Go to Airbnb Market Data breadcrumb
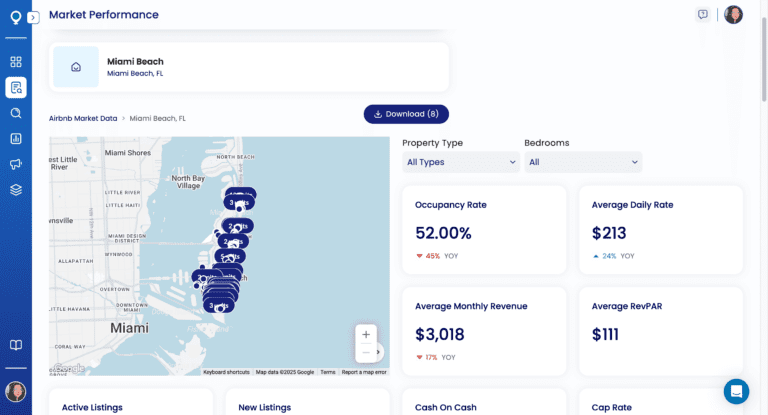 click(x=82, y=118)
